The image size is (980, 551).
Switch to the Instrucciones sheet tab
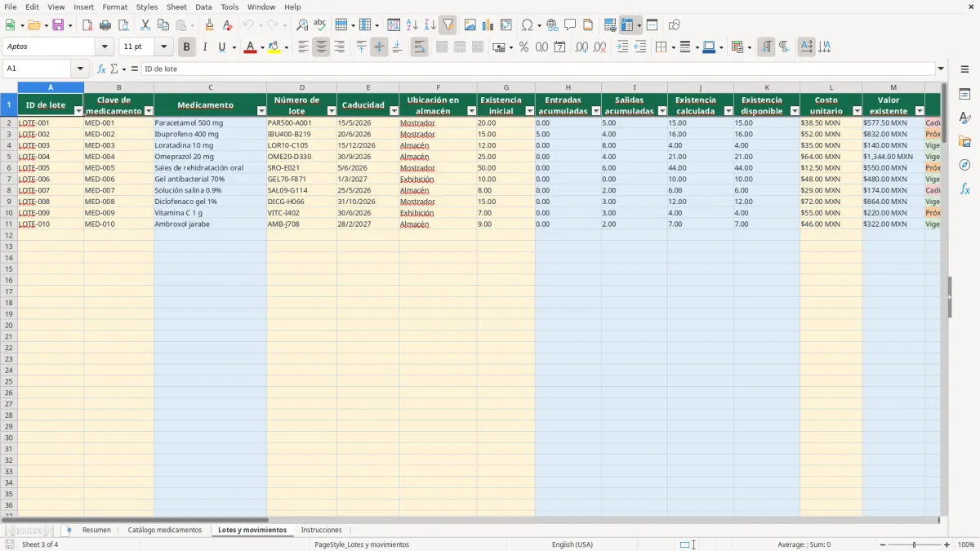pyautogui.click(x=322, y=531)
